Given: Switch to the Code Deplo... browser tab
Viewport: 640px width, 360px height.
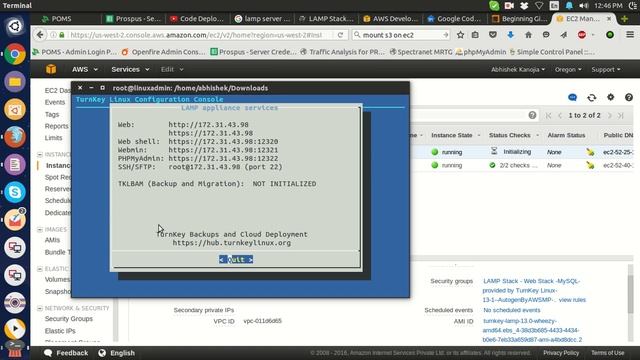Looking at the screenshot, I should pos(198,19).
